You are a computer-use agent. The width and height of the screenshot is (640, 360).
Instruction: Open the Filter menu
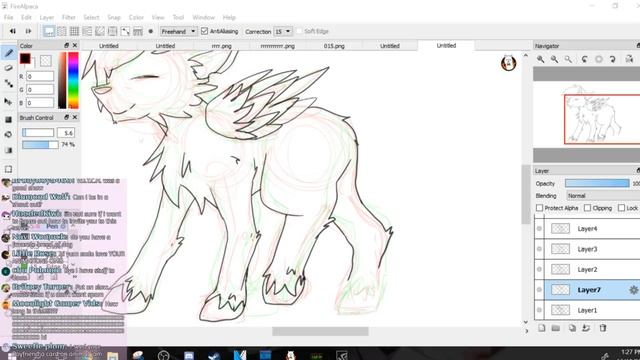click(69, 18)
